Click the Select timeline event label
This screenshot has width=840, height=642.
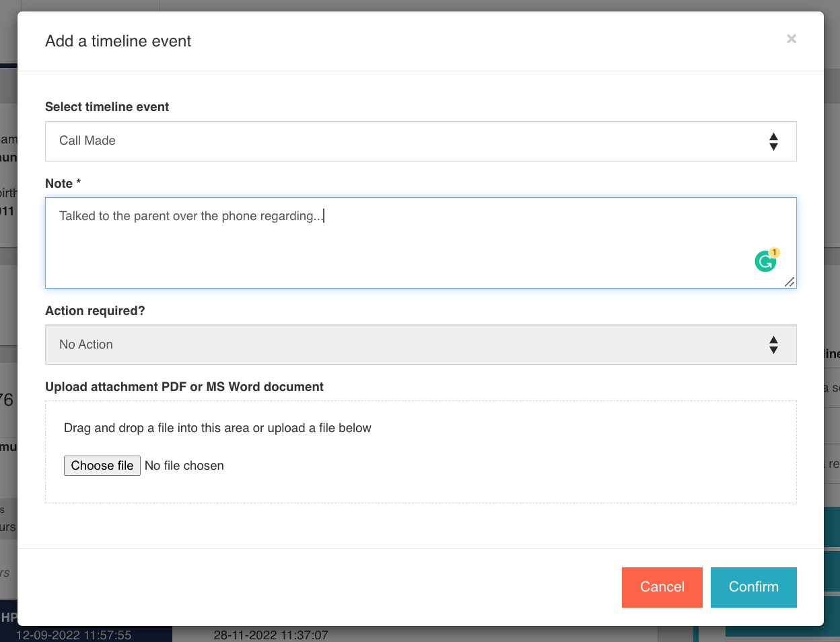107,107
